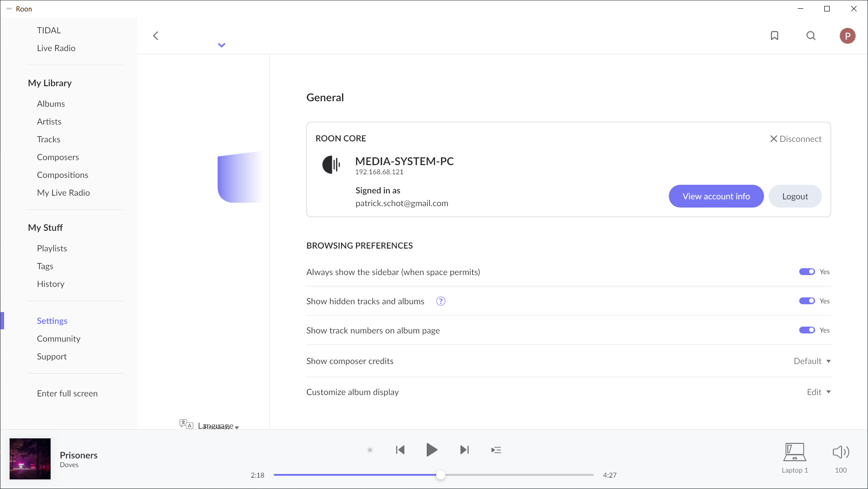Open Support in the sidebar
Viewport: 868px width, 489px height.
pyautogui.click(x=52, y=356)
